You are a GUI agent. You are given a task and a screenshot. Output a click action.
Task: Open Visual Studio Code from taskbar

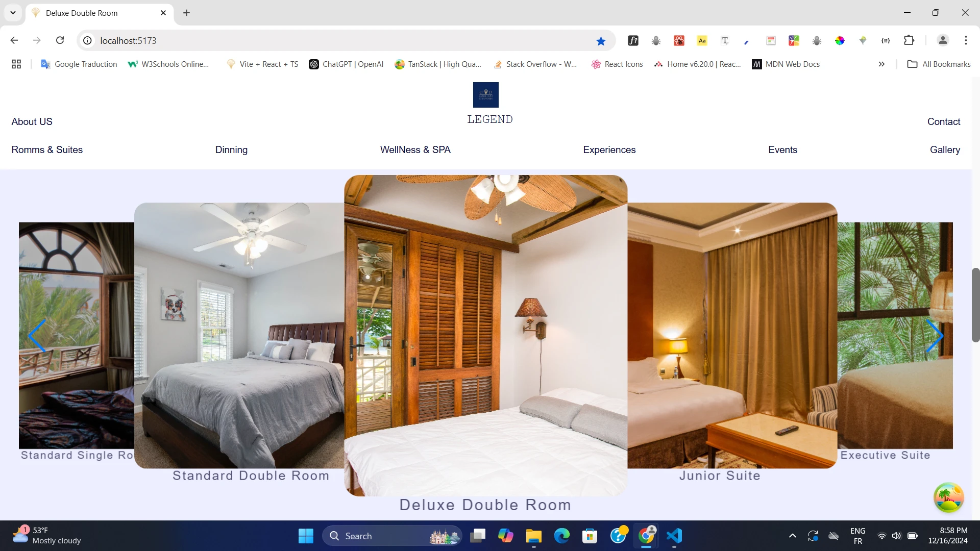tap(674, 536)
